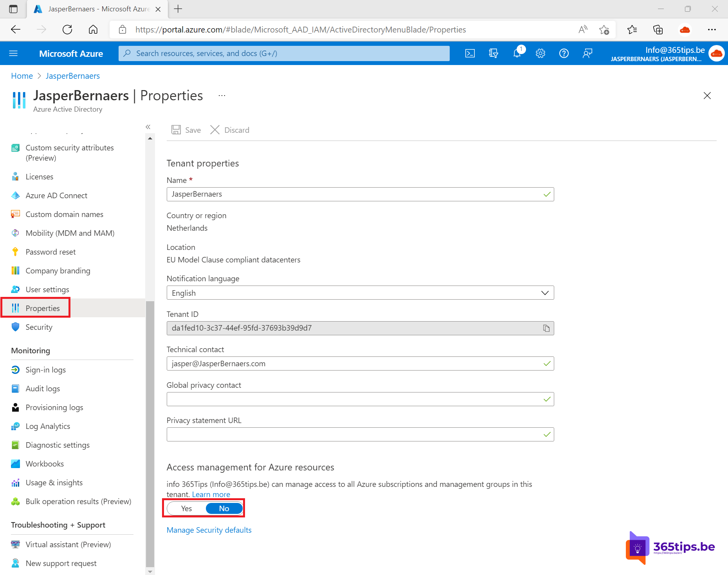Open notifications bell
Image resolution: width=728 pixels, height=575 pixels.
tap(517, 53)
